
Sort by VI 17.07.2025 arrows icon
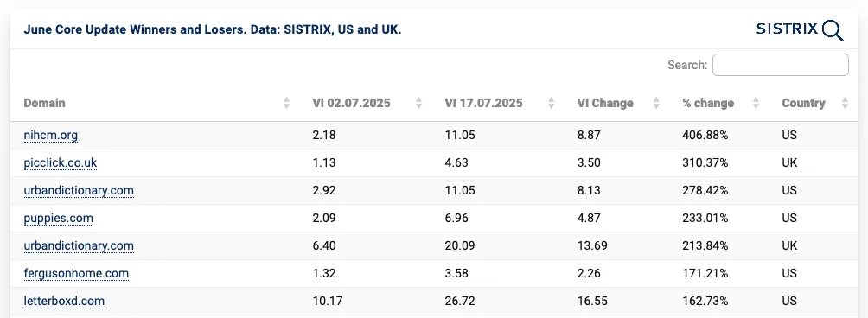point(552,103)
